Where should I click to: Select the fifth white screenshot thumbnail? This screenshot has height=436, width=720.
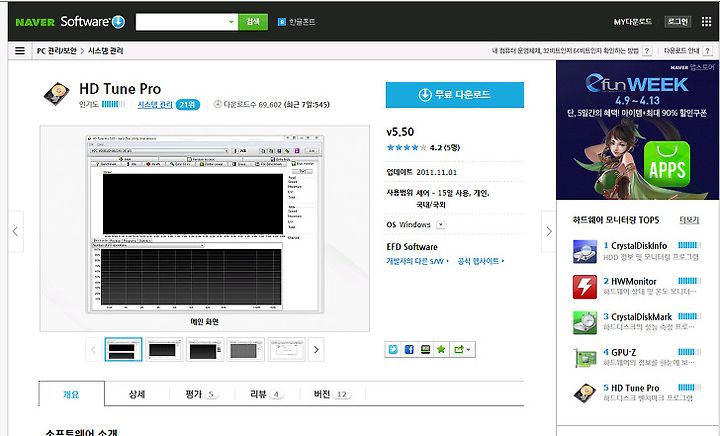pos(287,350)
